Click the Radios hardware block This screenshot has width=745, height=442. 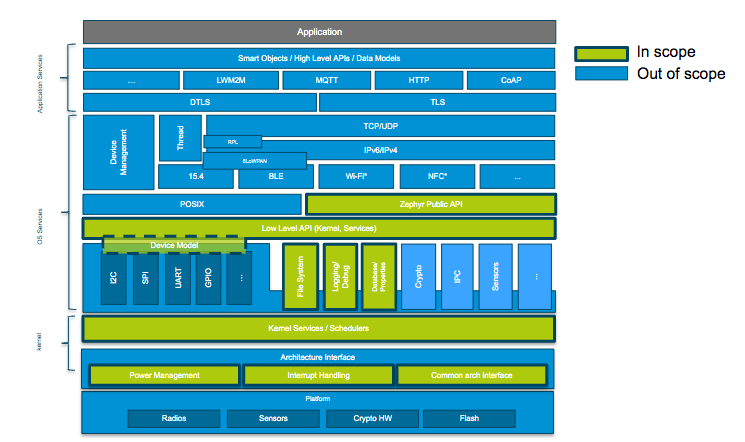click(x=174, y=418)
